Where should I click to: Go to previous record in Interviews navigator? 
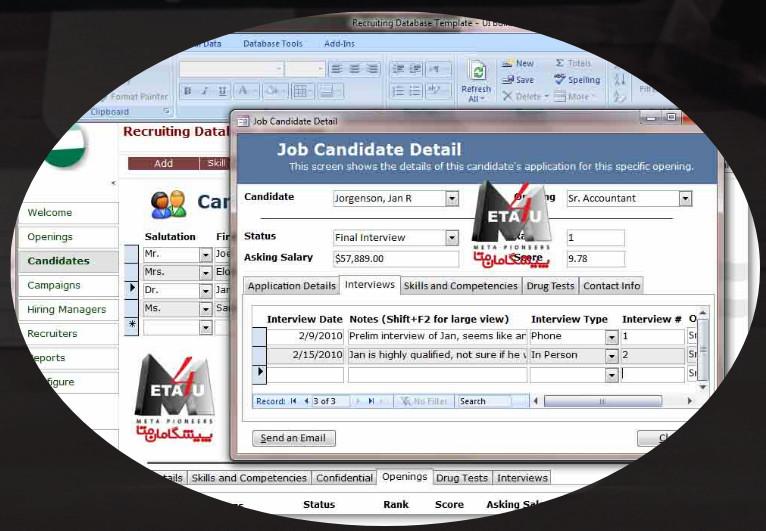point(306,401)
